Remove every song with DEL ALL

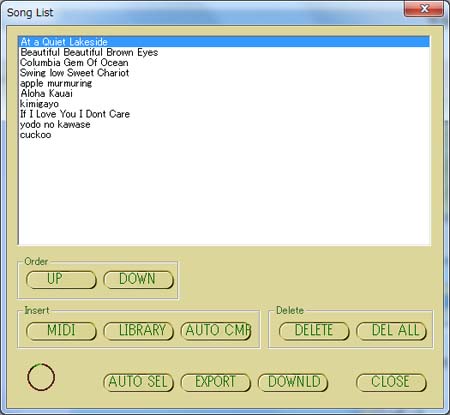pos(391,331)
